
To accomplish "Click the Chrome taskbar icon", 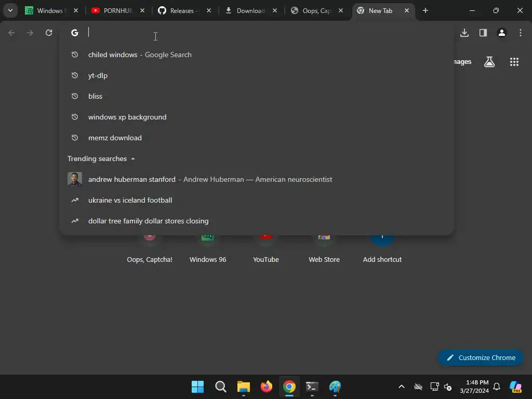I will [289, 387].
